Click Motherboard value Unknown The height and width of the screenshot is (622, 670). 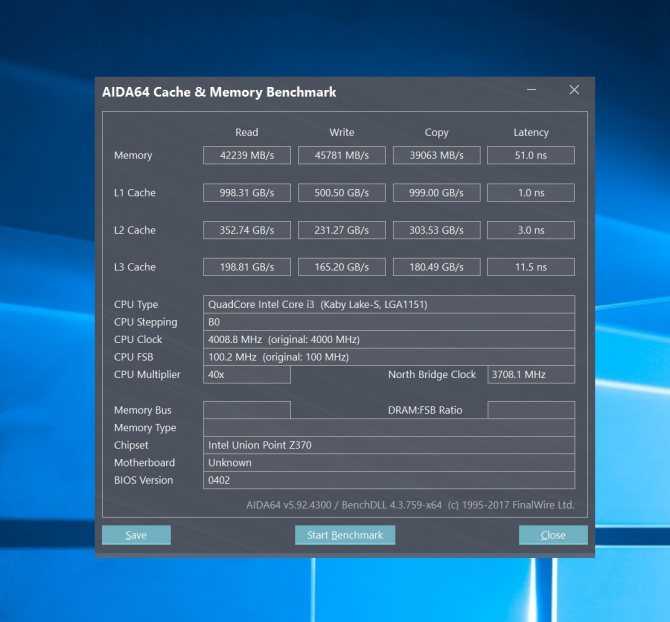389,463
